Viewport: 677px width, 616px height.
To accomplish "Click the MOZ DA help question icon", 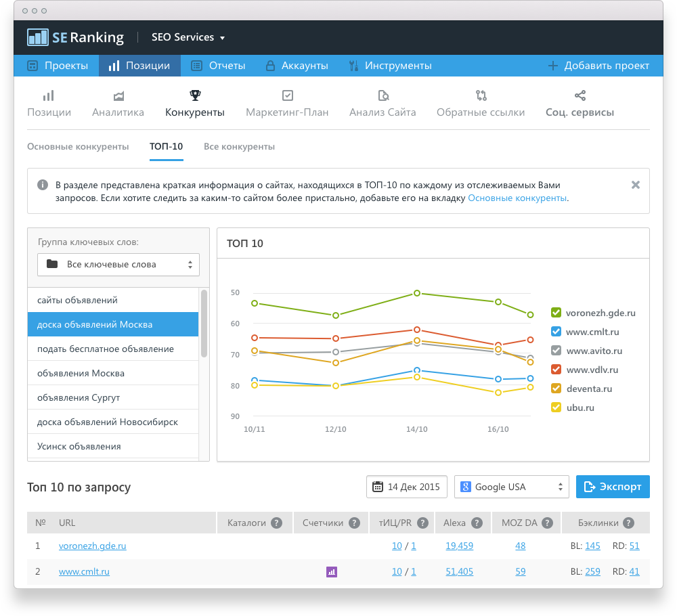I will point(548,523).
